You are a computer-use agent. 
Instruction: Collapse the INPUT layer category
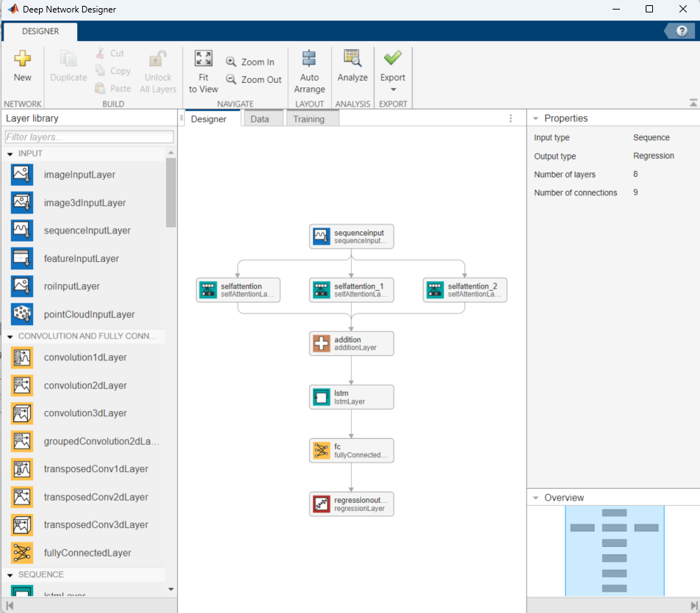click(10, 154)
